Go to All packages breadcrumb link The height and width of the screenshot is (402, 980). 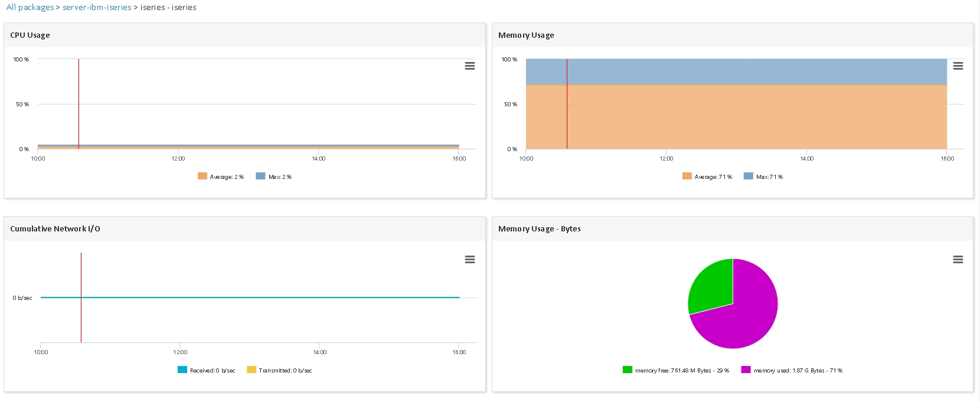click(x=30, y=8)
